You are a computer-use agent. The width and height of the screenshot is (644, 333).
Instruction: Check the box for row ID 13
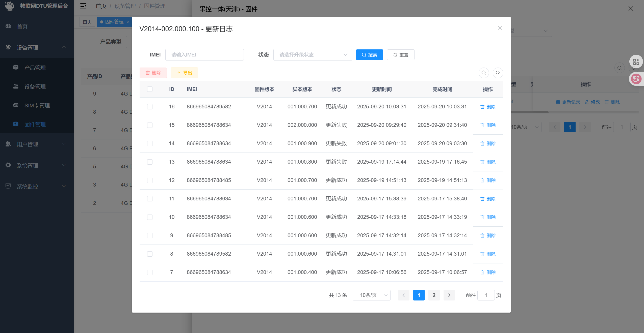[150, 162]
